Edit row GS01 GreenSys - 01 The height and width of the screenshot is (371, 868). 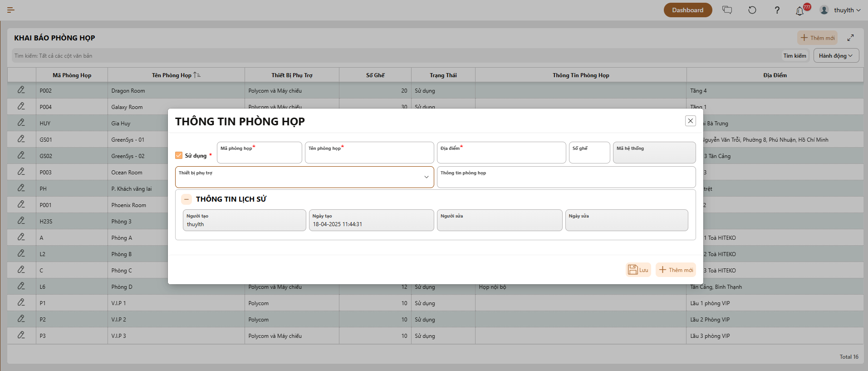click(x=21, y=139)
